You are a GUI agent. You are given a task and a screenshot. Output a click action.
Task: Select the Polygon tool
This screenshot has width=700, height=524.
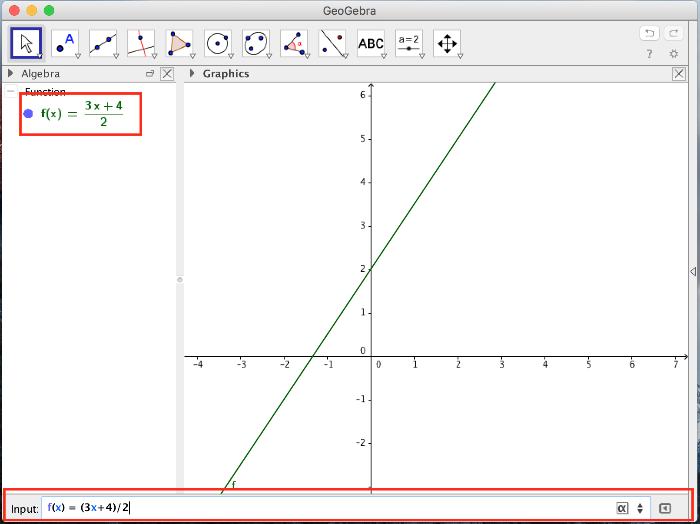tap(179, 43)
